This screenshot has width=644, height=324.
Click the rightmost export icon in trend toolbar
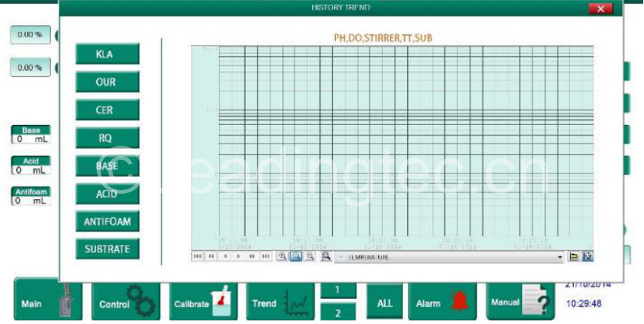point(588,257)
